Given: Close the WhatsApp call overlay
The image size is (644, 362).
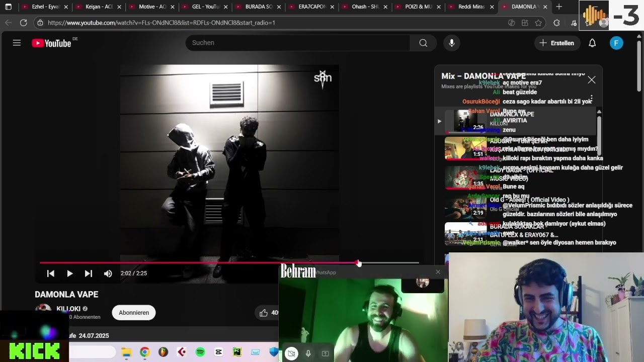Looking at the screenshot, I should (x=438, y=272).
